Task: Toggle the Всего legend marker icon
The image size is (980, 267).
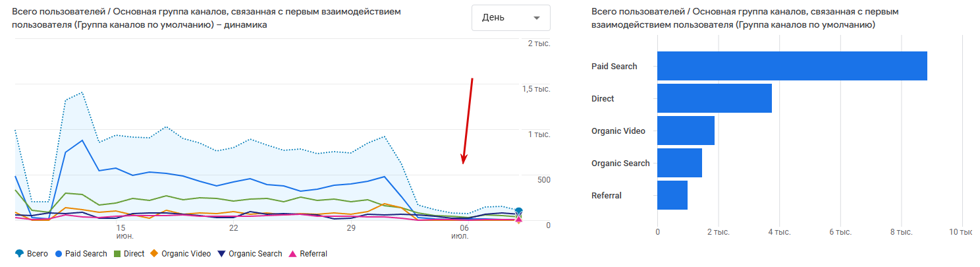Action: click(x=18, y=254)
